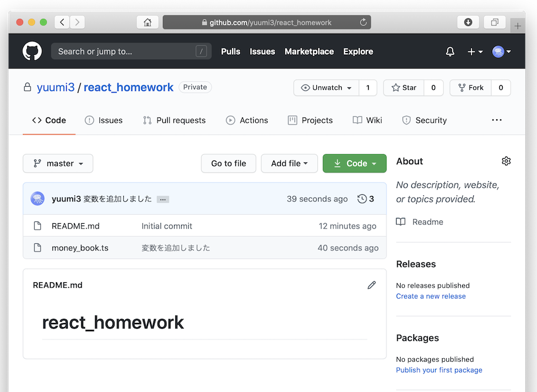Reload the page from address bar
The height and width of the screenshot is (392, 537).
click(x=363, y=22)
